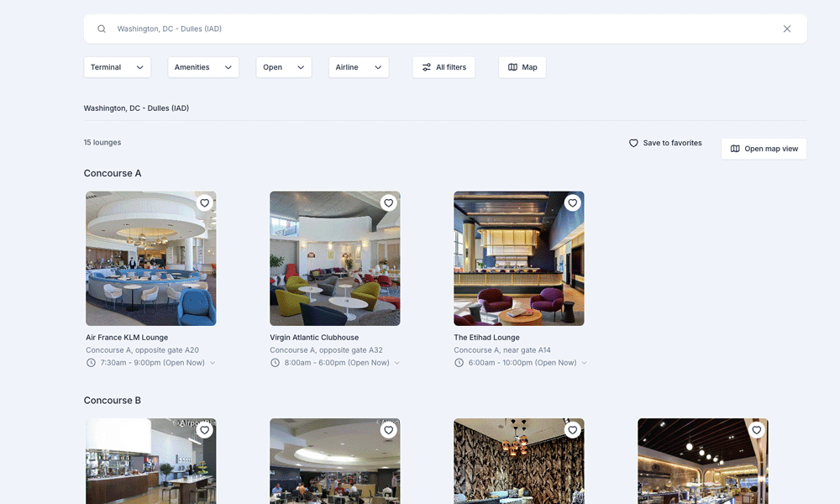Open the Open hours filter dropdown
This screenshot has height=504, width=840.
click(x=284, y=67)
